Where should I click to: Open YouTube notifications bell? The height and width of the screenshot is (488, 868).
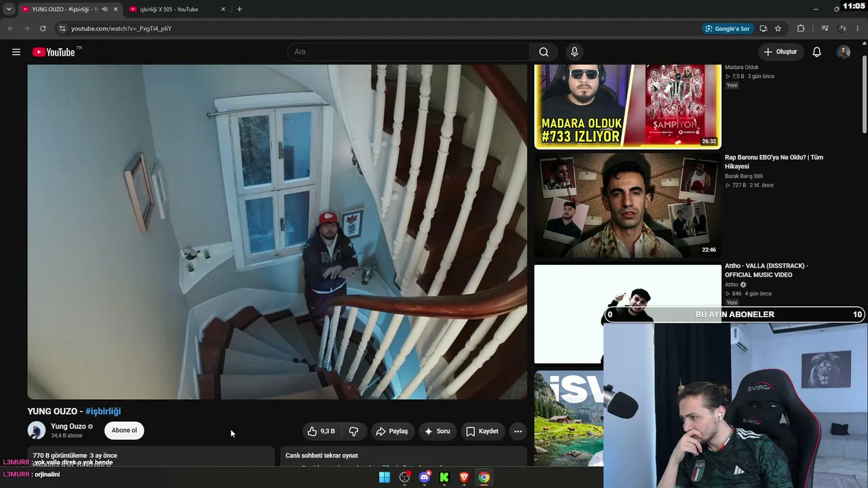[817, 52]
